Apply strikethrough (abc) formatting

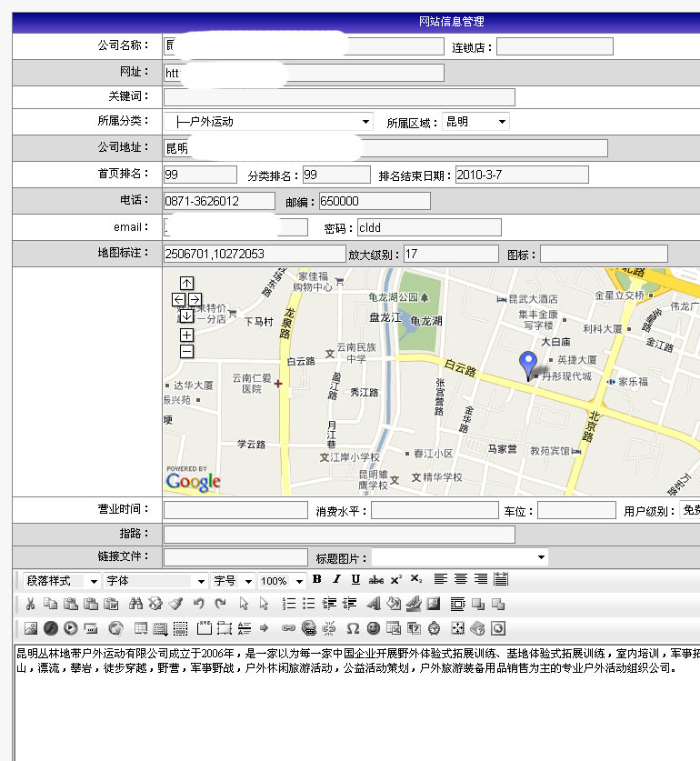click(x=375, y=579)
